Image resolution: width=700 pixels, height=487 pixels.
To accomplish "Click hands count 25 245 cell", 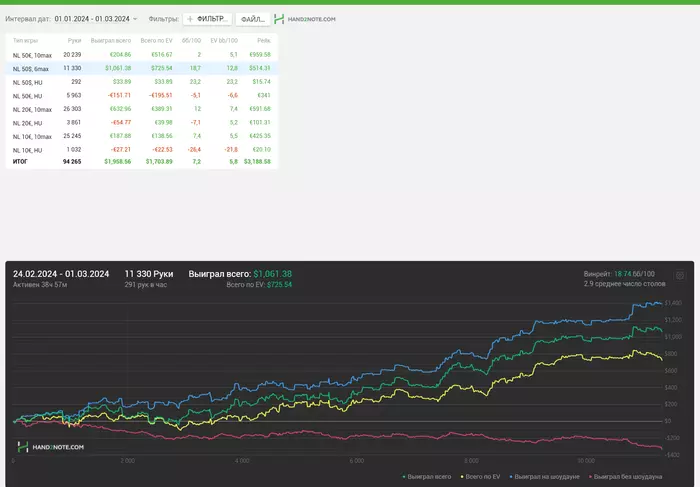I will pyautogui.click(x=72, y=136).
